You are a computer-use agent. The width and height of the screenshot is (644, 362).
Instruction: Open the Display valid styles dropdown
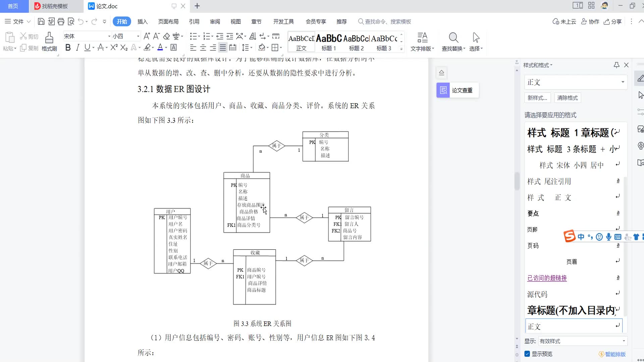coord(624,341)
